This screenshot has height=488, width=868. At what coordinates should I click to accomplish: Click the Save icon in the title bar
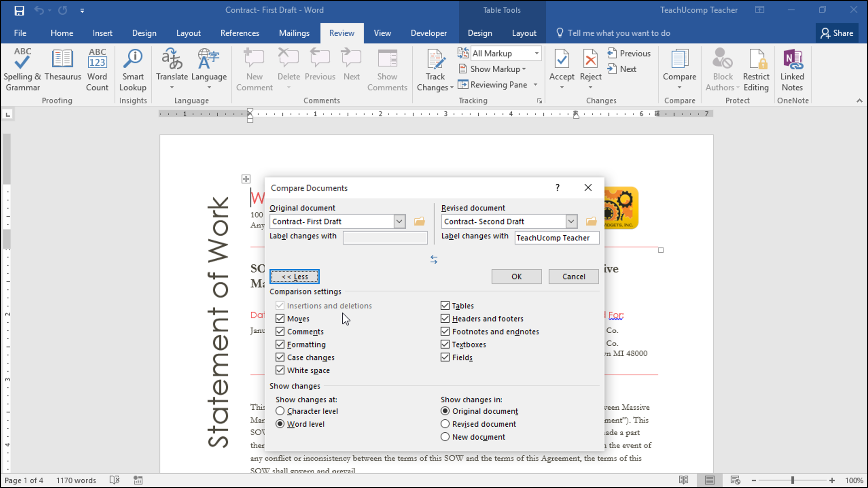coord(19,10)
